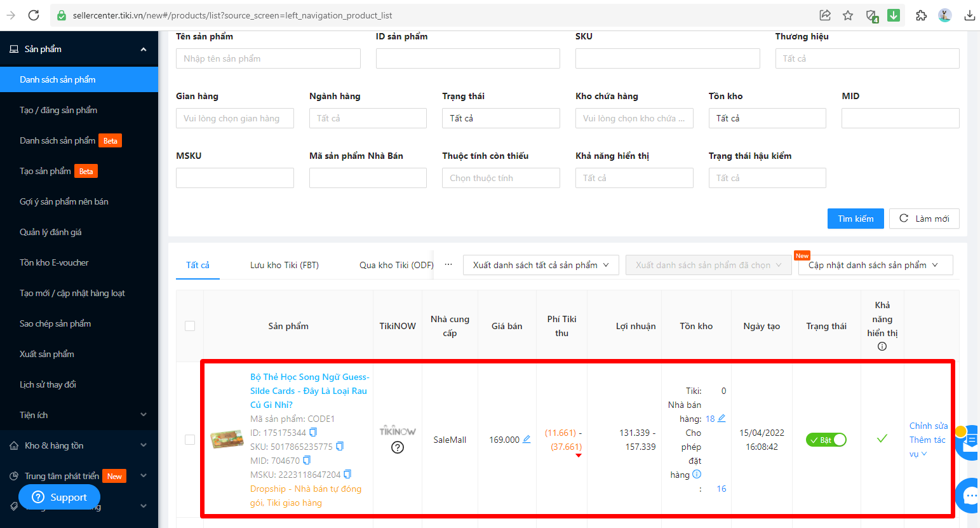This screenshot has height=528, width=980.
Task: Click the Tìm kiếm search button
Action: point(855,219)
